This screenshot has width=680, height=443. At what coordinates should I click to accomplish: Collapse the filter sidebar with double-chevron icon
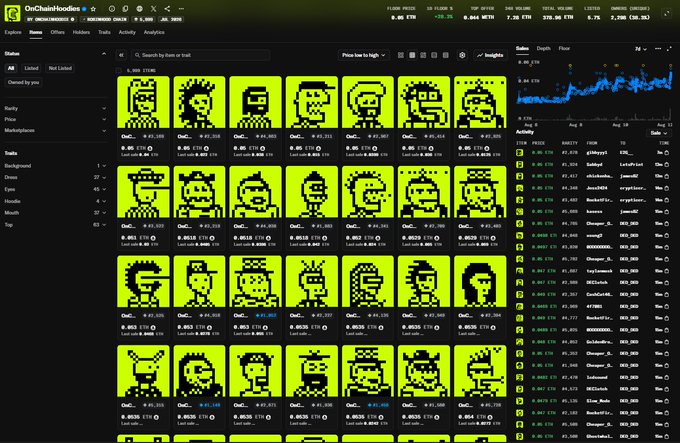(x=121, y=55)
